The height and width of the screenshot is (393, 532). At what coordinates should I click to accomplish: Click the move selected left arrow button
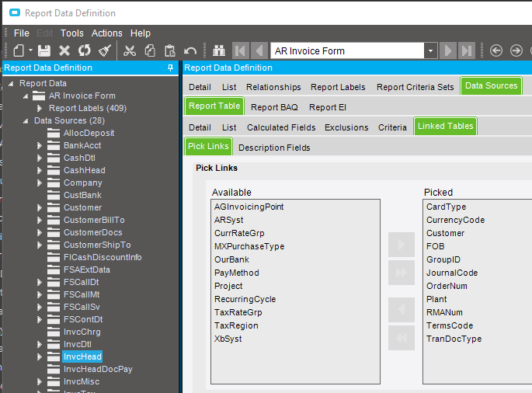click(402, 310)
